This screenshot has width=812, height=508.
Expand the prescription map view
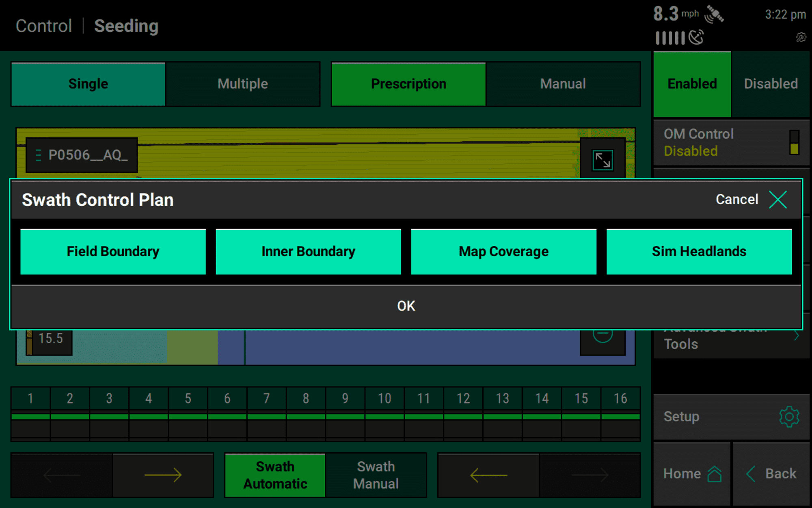point(602,161)
